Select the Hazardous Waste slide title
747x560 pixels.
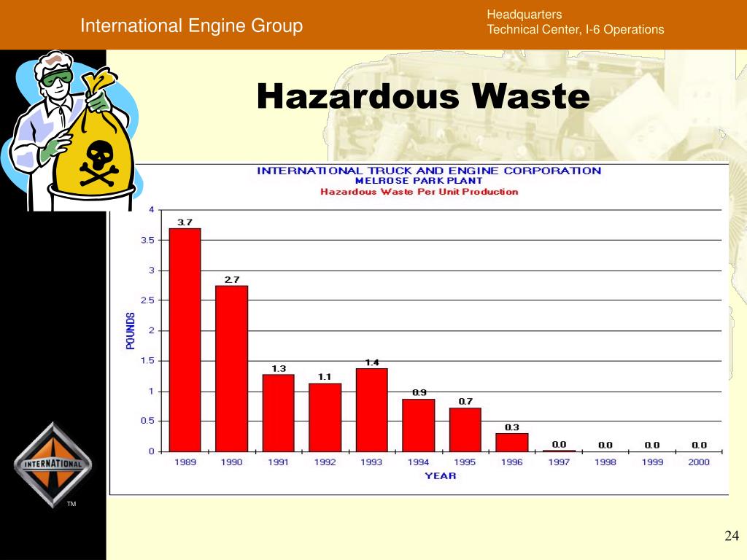click(423, 96)
